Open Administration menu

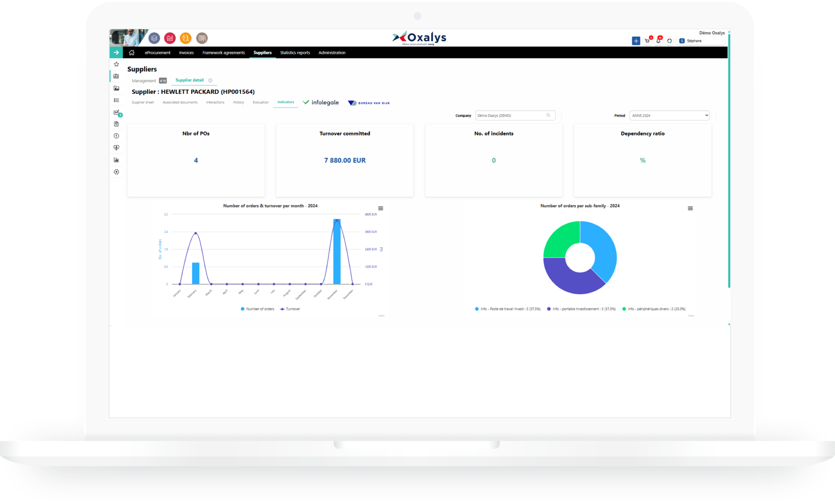(332, 53)
